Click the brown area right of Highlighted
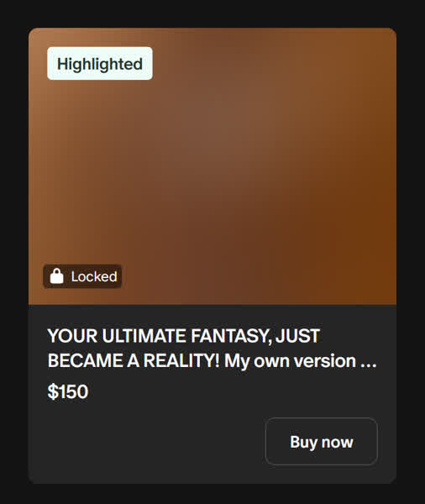425x504 pixels. click(273, 63)
